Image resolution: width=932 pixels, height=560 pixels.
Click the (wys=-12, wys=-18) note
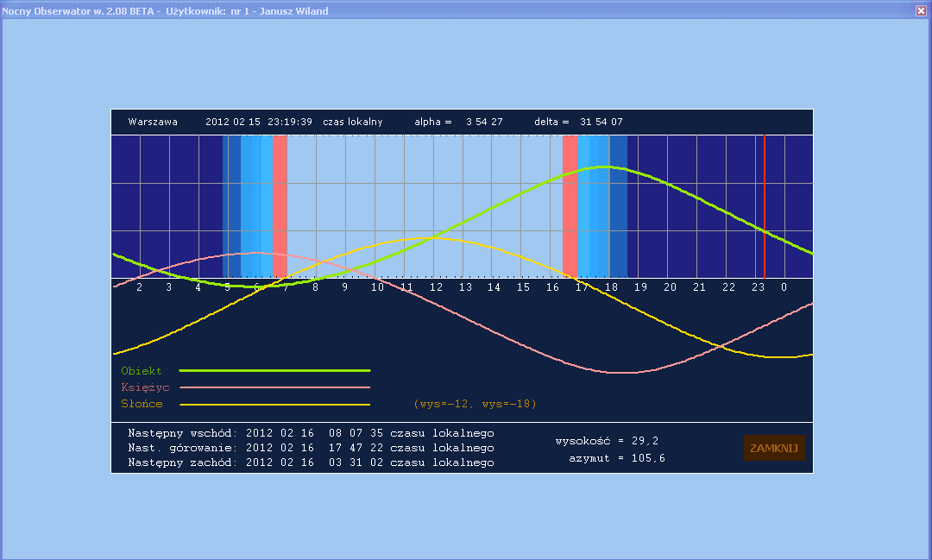pos(475,404)
